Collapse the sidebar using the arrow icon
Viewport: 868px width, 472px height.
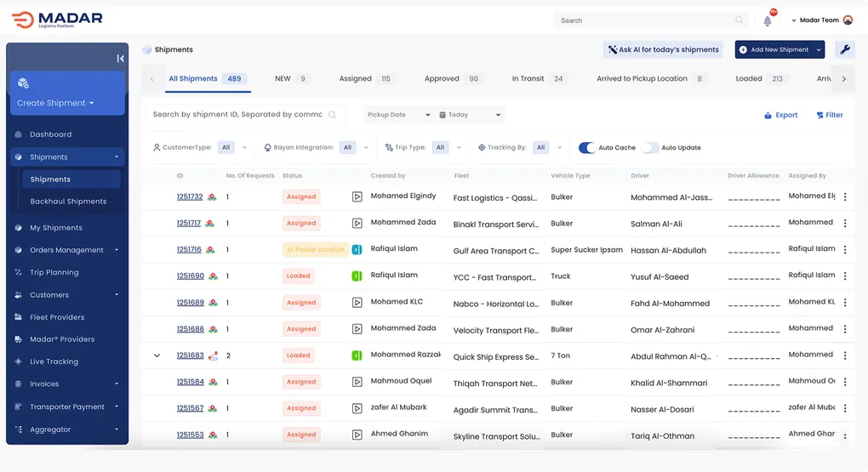[x=120, y=58]
